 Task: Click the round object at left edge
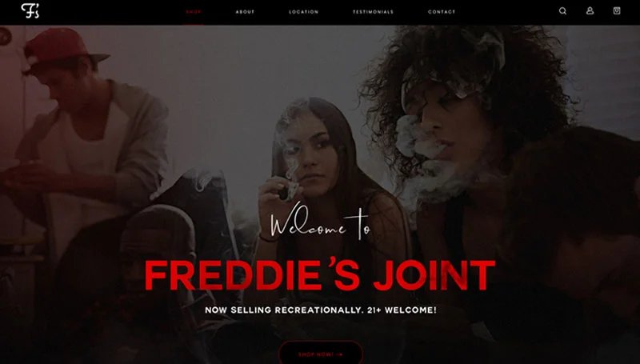click(5, 37)
